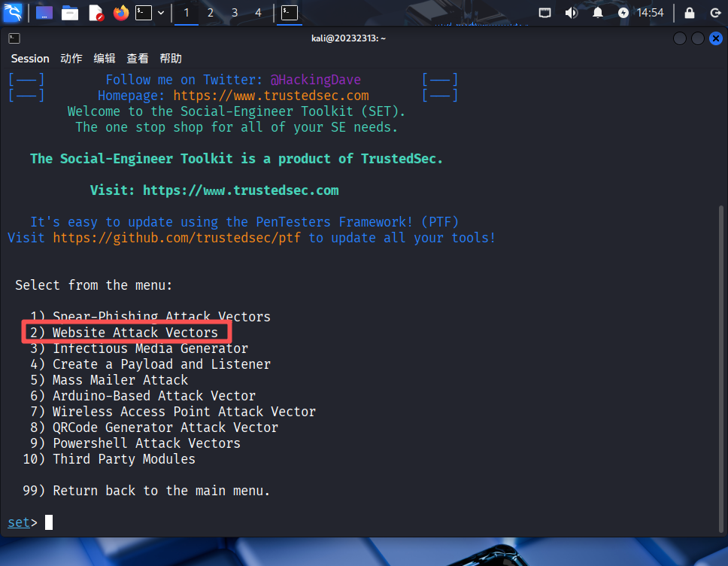This screenshot has width=728, height=566.
Task: Click the kali@20232313 window title
Action: (348, 38)
